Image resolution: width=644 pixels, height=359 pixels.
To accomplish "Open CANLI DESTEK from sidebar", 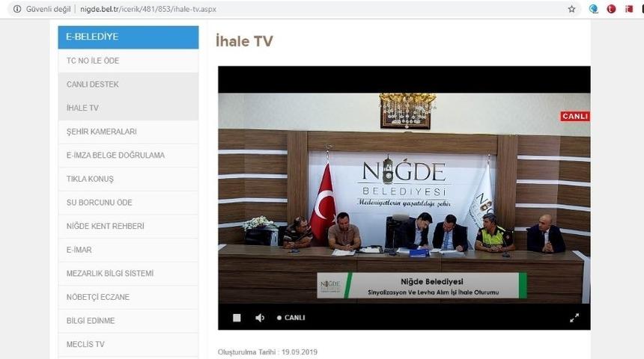I will pos(128,85).
